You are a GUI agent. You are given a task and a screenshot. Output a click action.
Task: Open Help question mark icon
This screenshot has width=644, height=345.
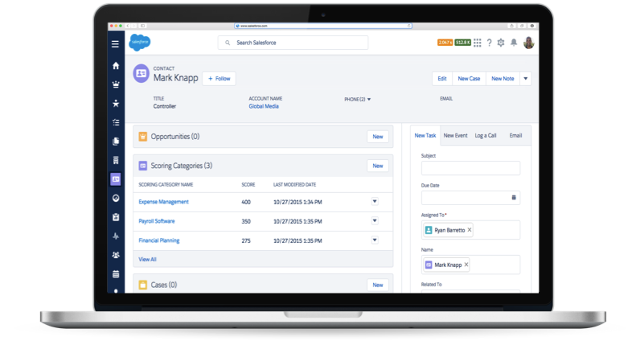click(x=489, y=43)
